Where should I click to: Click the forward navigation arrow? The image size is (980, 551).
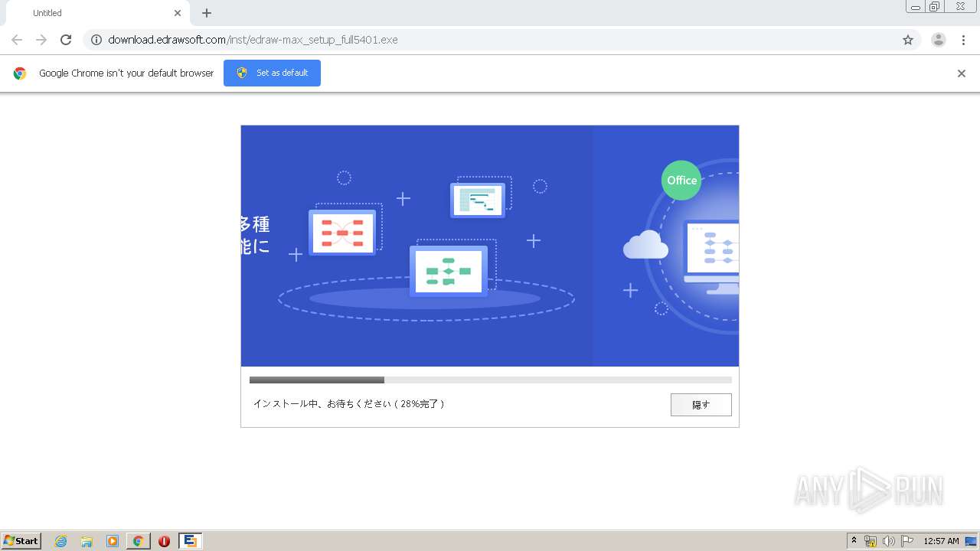(x=41, y=40)
